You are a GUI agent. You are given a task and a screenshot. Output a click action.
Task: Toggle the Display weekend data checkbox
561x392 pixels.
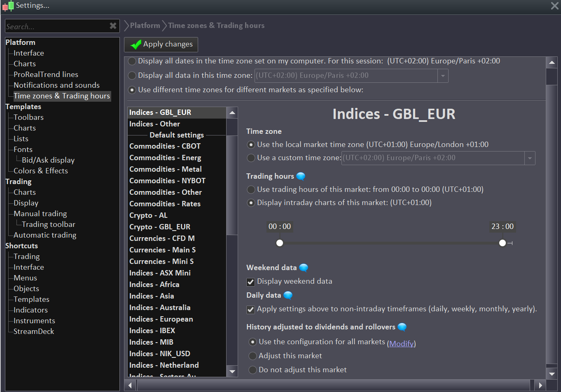250,282
